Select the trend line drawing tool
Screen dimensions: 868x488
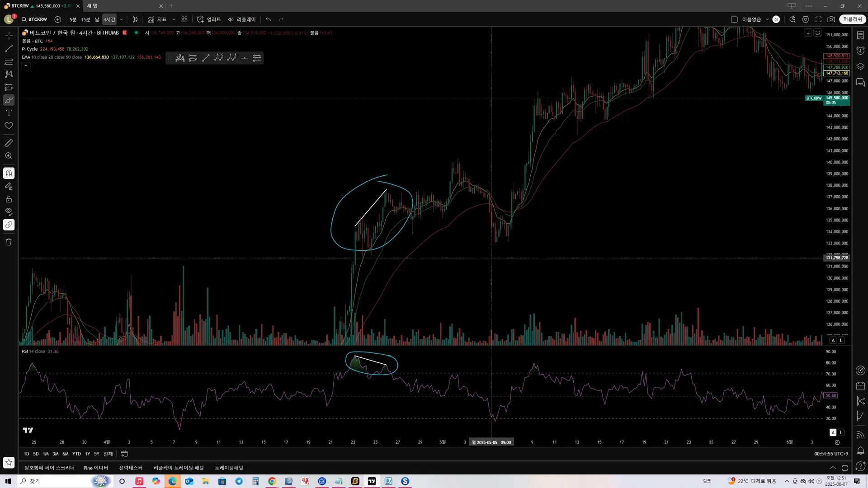click(9, 48)
